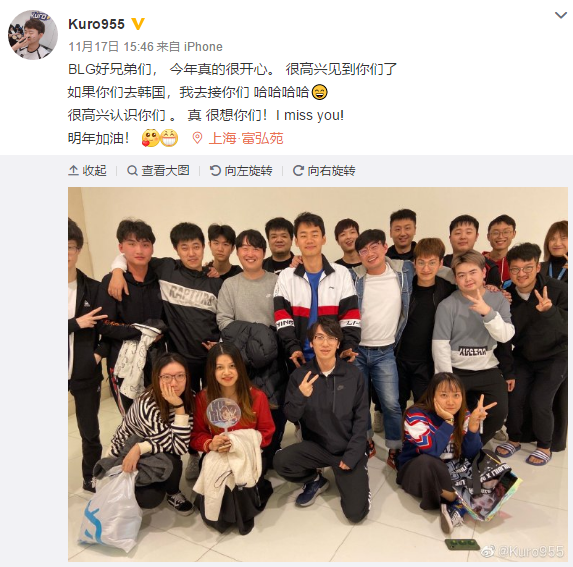Click the grinning emoji after 哈哈哈哈
This screenshot has width=573, height=567.
[x=320, y=92]
